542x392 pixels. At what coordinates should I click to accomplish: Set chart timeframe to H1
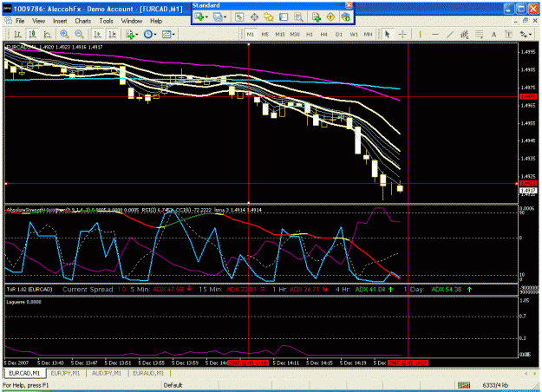[310, 34]
